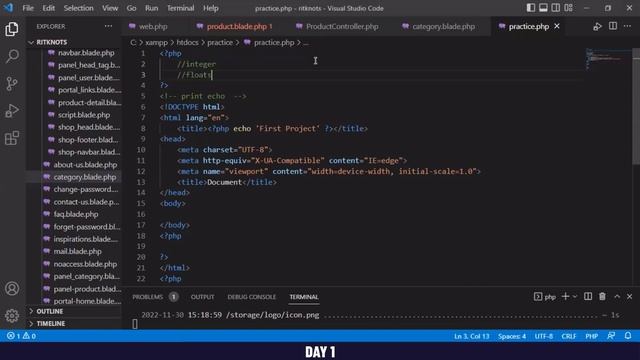Click the htdocs breadcrumb segment

coord(187,42)
